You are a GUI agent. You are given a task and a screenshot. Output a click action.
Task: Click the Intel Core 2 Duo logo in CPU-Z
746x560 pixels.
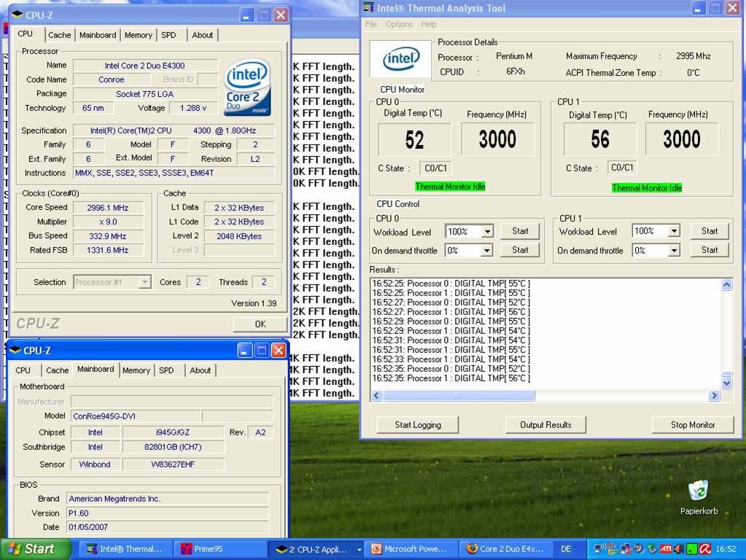247,87
